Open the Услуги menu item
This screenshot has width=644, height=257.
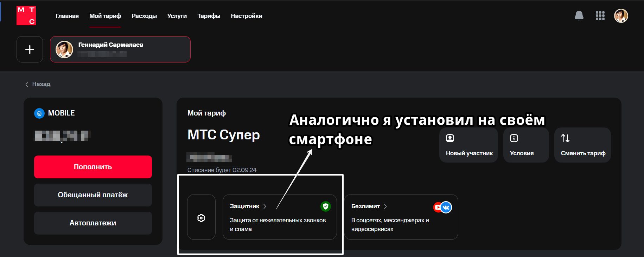[x=177, y=16]
